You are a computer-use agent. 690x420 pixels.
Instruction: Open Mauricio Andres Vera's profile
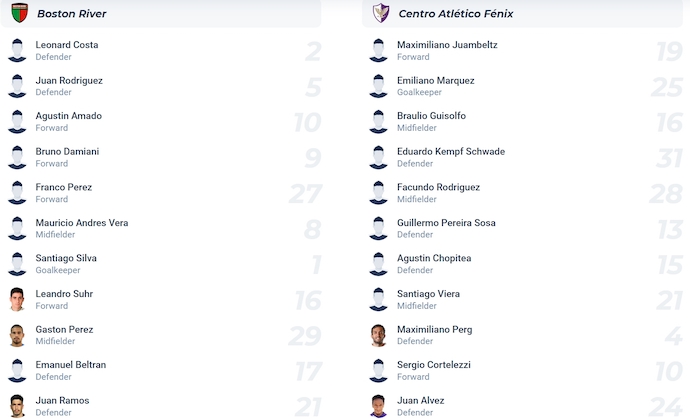pos(82,223)
